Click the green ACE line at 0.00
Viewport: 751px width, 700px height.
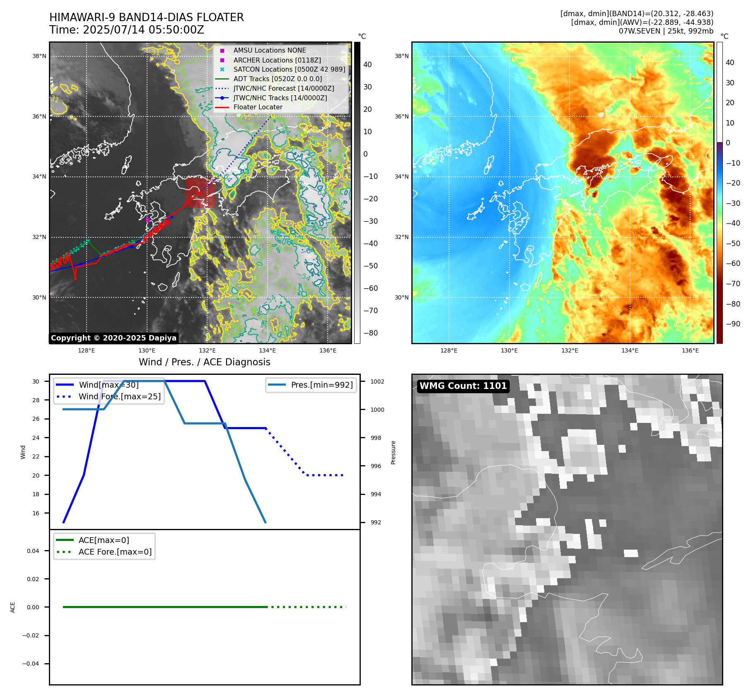point(165,607)
